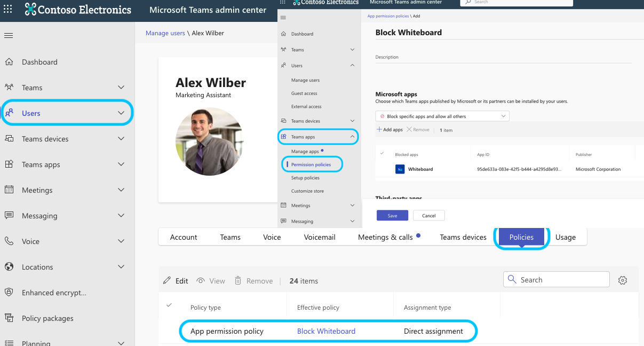Click the Enhanced encryption shield icon
The image size is (644, 346).
pos(9,293)
